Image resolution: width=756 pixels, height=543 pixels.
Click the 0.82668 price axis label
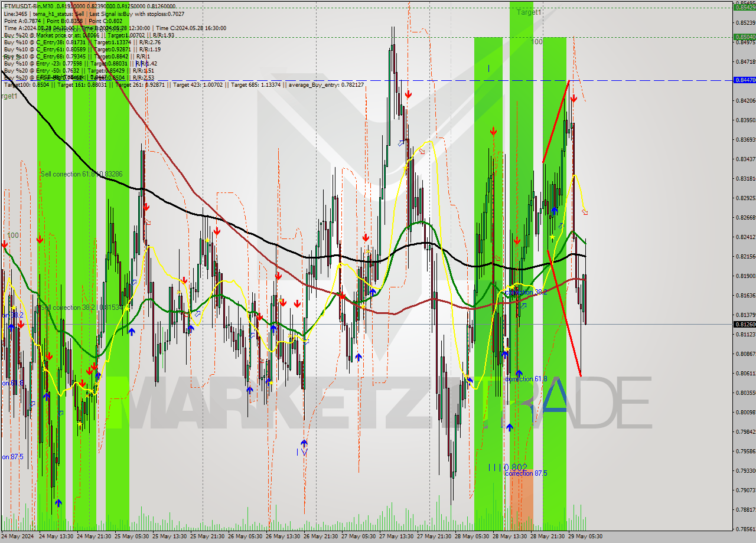[745, 217]
